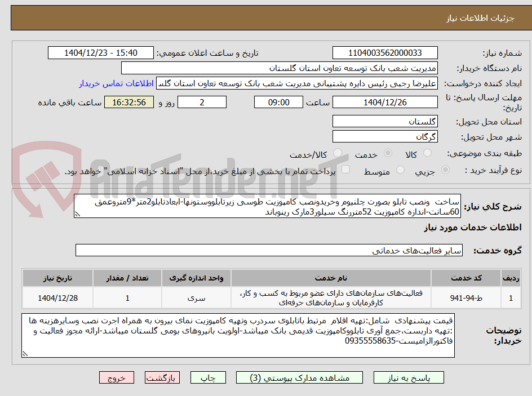The width and height of the screenshot is (532, 396).
Task: Select the 'کالا/خدمت' radio button
Action: [338, 153]
